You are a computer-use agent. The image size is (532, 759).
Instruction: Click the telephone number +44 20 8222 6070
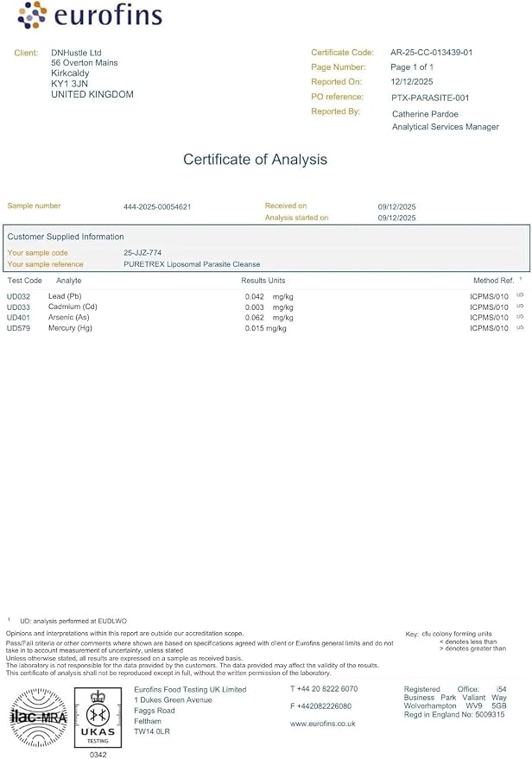point(324,689)
